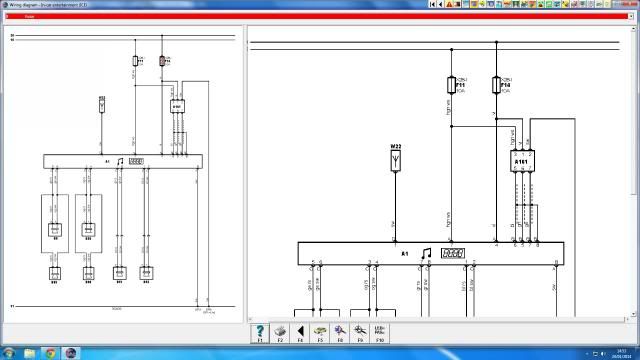This screenshot has width=640, height=360.
Task: Activate the F8 zoom magnifier tool
Action: point(340,333)
